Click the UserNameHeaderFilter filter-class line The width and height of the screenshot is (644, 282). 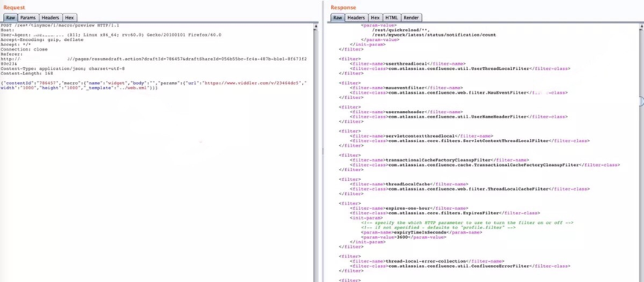(x=458, y=116)
